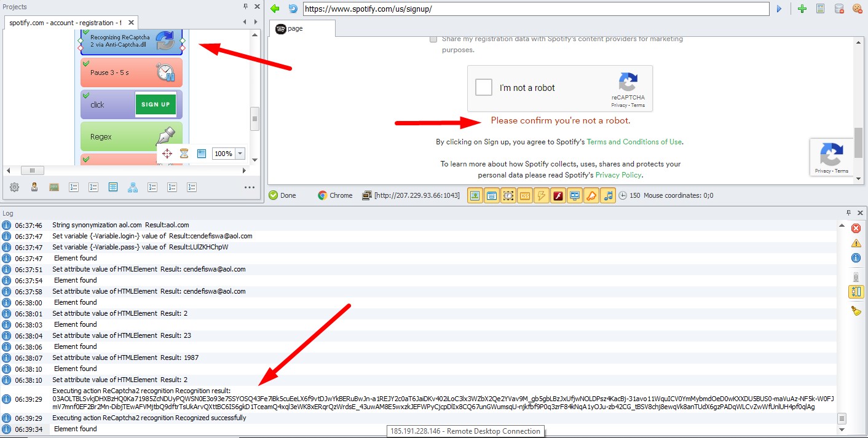The height and width of the screenshot is (438, 868).
Task: Select the Regex action block
Action: (x=132, y=136)
